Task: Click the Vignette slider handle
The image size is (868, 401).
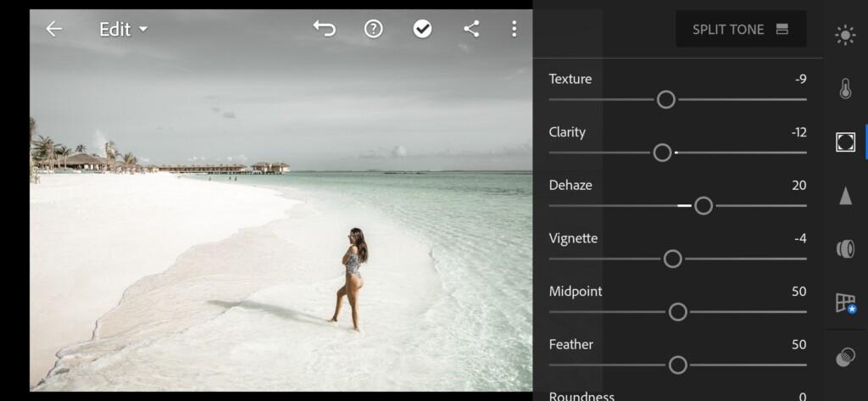Action: click(x=672, y=259)
